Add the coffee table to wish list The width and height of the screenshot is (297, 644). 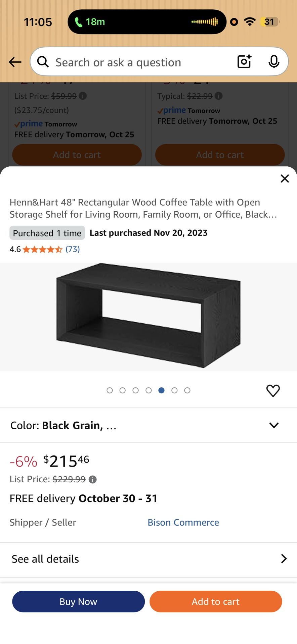click(273, 390)
